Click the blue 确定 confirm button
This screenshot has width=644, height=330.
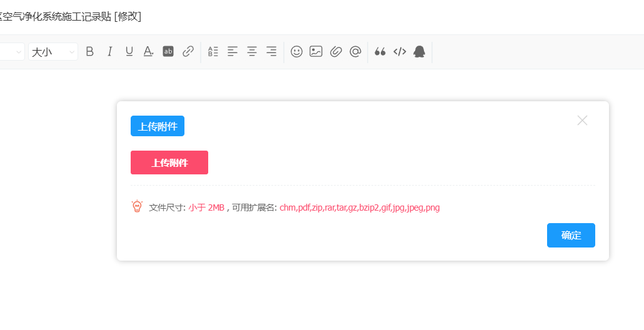pyautogui.click(x=571, y=236)
